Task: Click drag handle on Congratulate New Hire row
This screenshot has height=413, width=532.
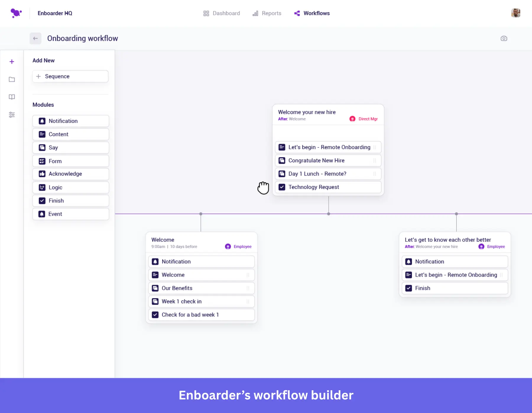Action: [x=374, y=161]
